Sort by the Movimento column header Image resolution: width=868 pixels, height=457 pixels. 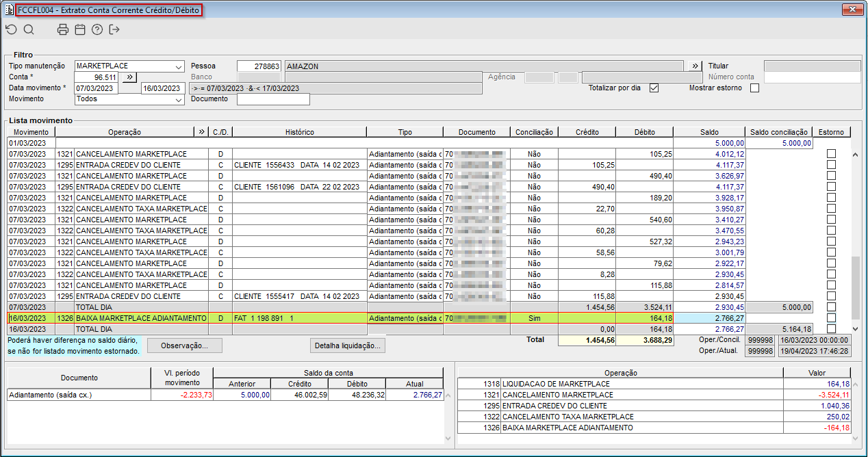pos(31,132)
